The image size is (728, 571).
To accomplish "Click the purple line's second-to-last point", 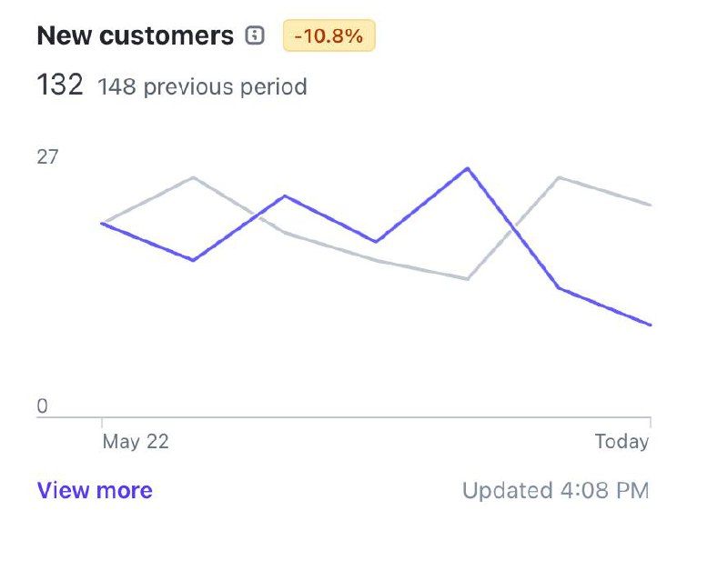I will 559,288.
